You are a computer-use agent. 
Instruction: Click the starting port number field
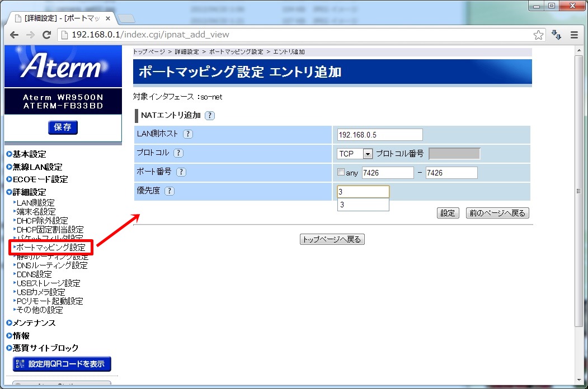388,173
